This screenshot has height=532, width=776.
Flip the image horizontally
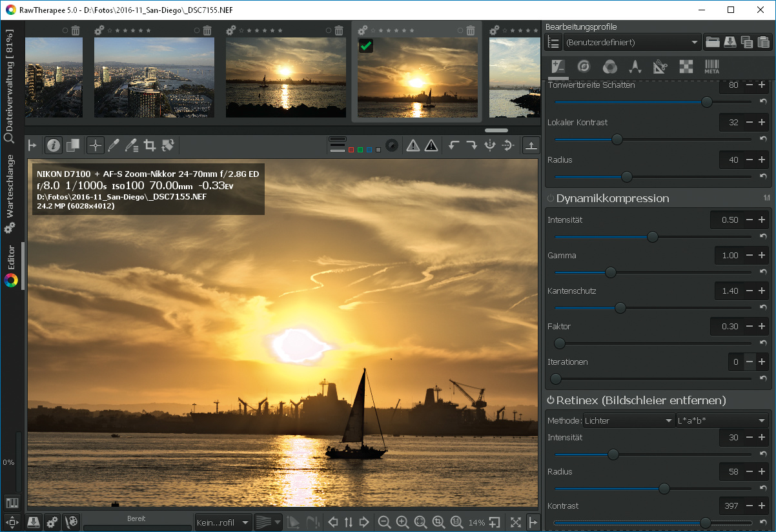[489, 146]
